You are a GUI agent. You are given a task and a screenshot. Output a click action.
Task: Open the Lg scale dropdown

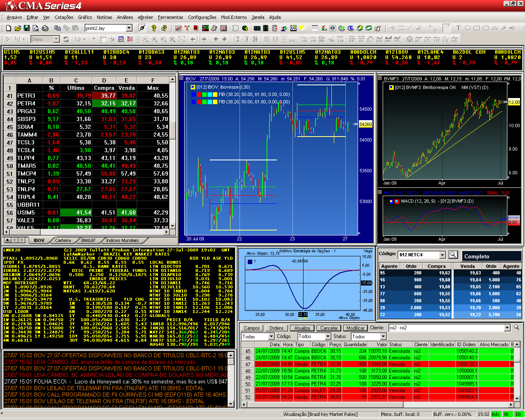tap(84, 39)
